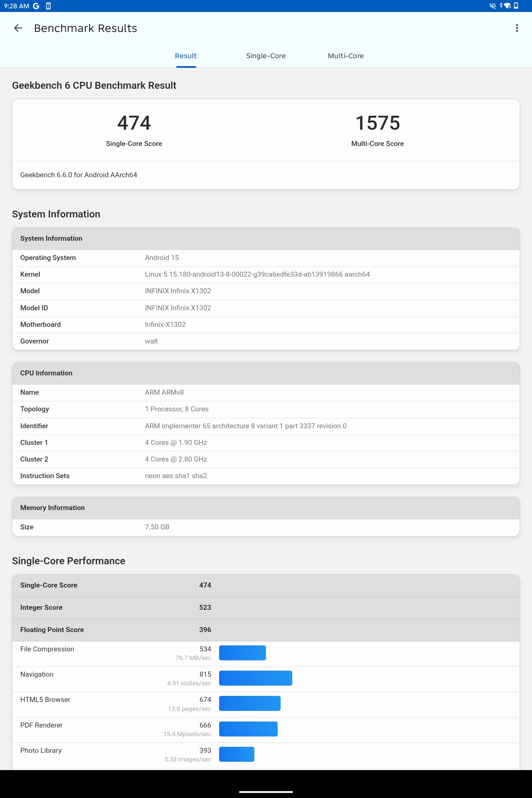Viewport: 532px width, 798px height.
Task: Tap the Geekbench 6.6.0 version text
Action: click(79, 175)
